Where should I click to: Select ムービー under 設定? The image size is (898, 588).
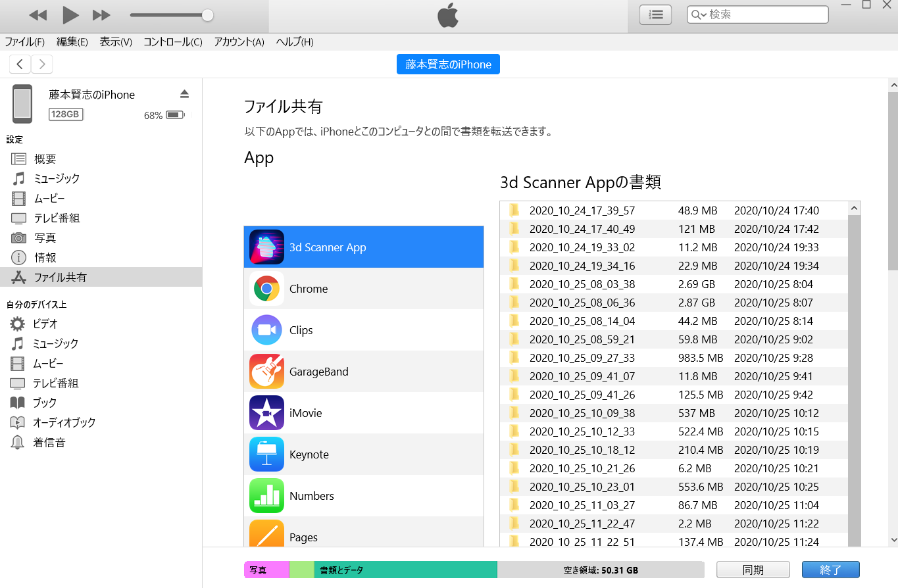[101, 199]
